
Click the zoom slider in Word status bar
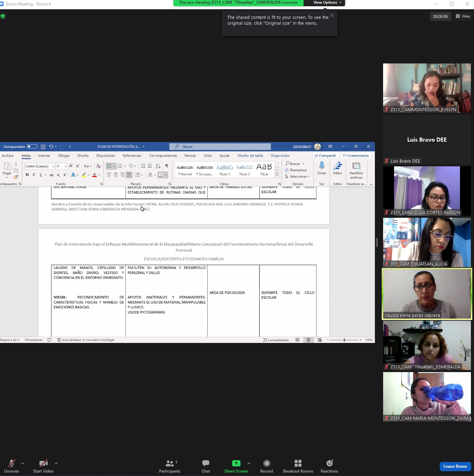[344, 340]
